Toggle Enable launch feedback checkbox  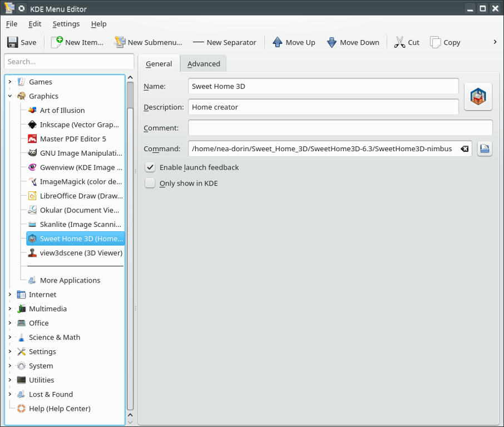coord(150,167)
